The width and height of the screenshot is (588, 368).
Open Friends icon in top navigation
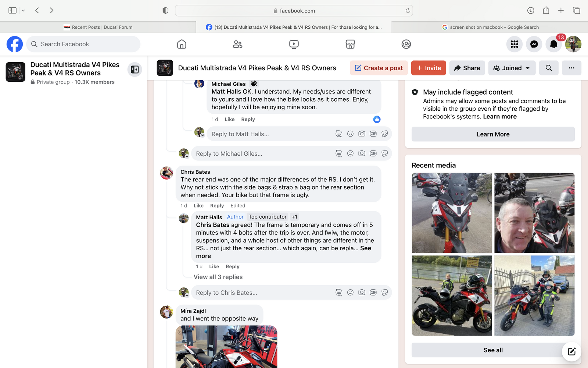pyautogui.click(x=238, y=44)
